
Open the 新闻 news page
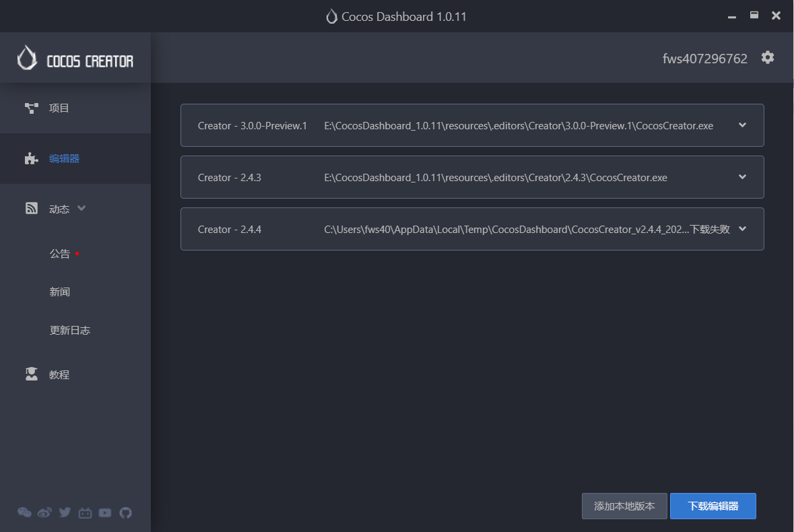60,292
